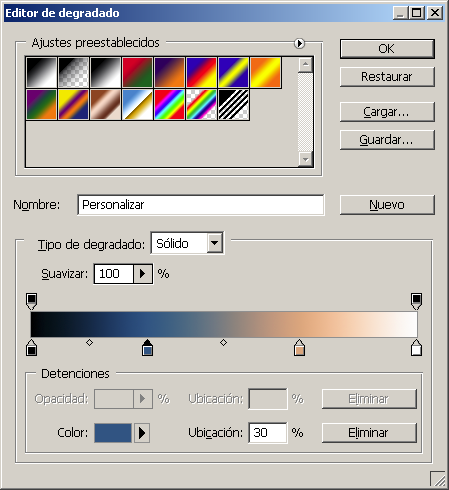Screen dimensions: 449x490
Task: Click the Guardar... button
Action: tap(387, 140)
